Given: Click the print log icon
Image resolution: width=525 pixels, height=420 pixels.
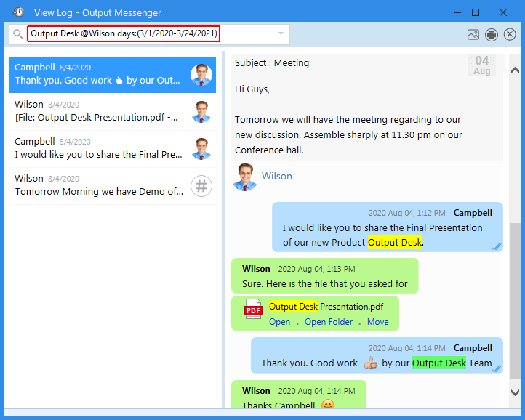Looking at the screenshot, I should (x=491, y=34).
